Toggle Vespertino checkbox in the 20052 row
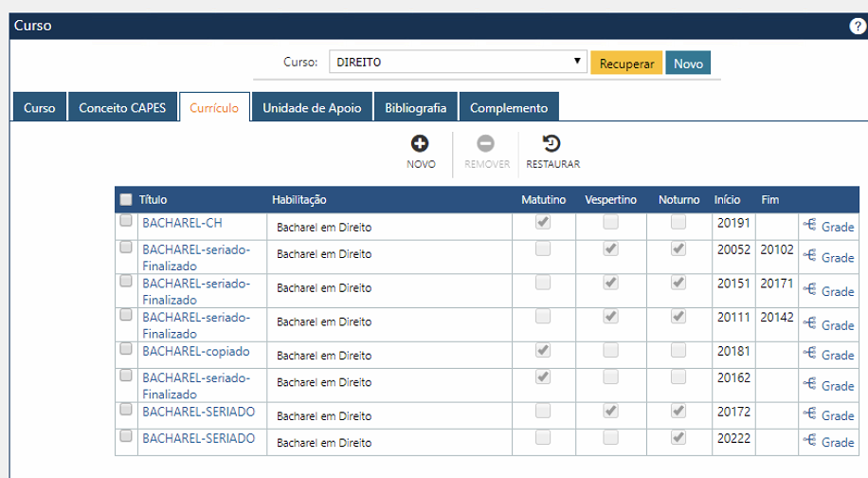Viewport: 868px width, 478px height. 610,248
